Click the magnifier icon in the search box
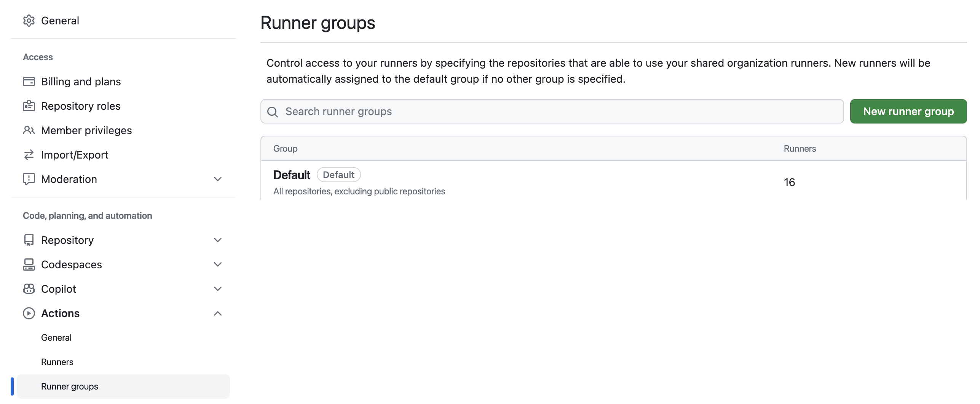Viewport: 980px width, 404px height. click(273, 111)
